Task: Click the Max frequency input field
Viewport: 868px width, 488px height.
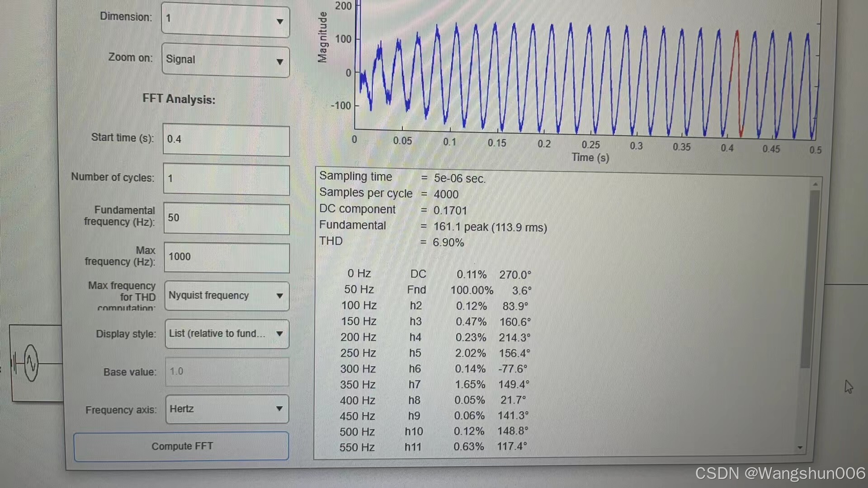Action: 226,257
